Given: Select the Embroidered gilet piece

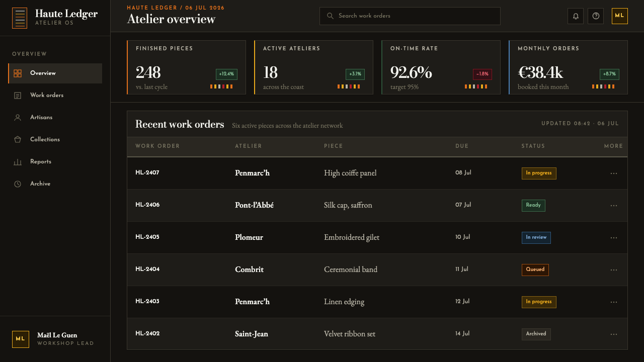Looking at the screenshot, I should click(x=352, y=237).
